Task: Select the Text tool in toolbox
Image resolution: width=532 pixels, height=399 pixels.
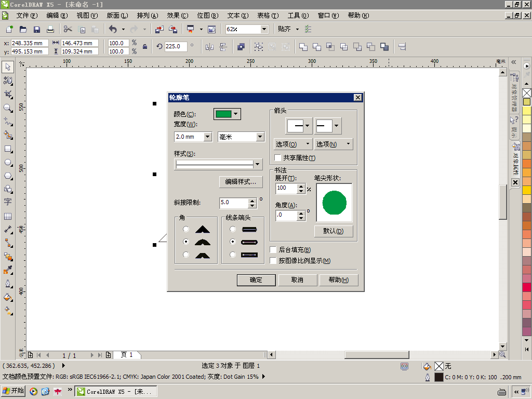Action: point(8,202)
